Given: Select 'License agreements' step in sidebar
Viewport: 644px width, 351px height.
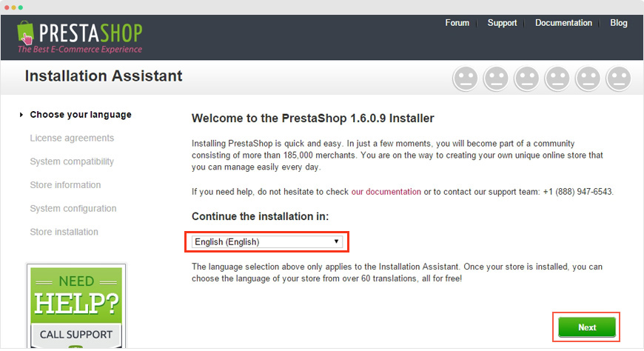Looking at the screenshot, I should pyautogui.click(x=72, y=138).
